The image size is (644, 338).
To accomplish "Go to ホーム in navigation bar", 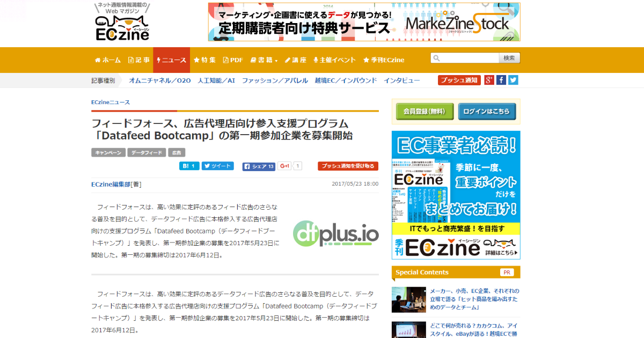I will pos(107,60).
